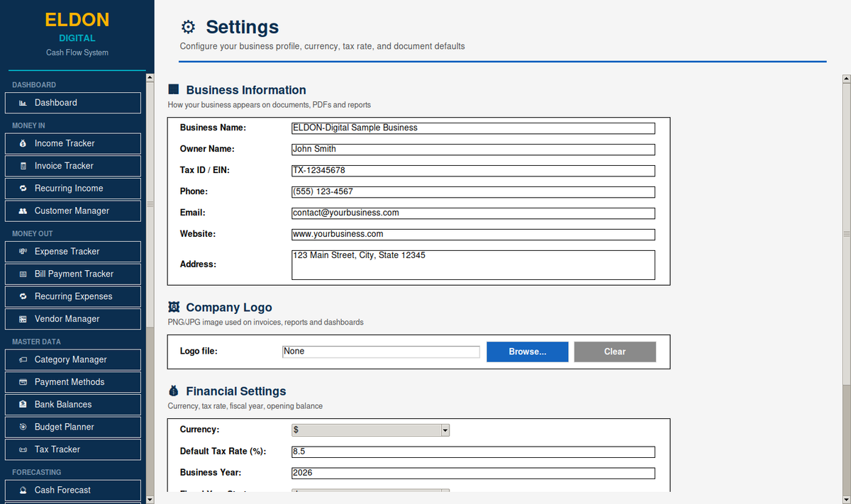Viewport: 851px width, 504px height.
Task: Click the Payment Methods card icon
Action: tap(23, 383)
